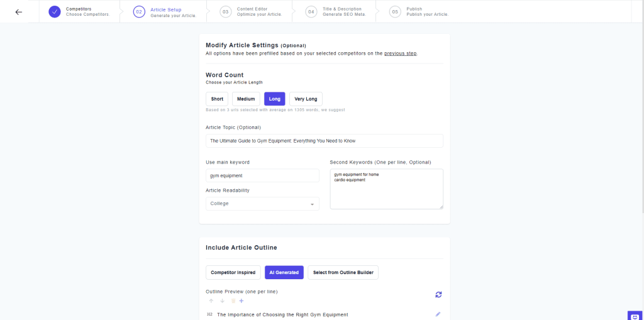644x320 pixels.
Task: Open the Article Readability dropdown
Action: (262, 204)
